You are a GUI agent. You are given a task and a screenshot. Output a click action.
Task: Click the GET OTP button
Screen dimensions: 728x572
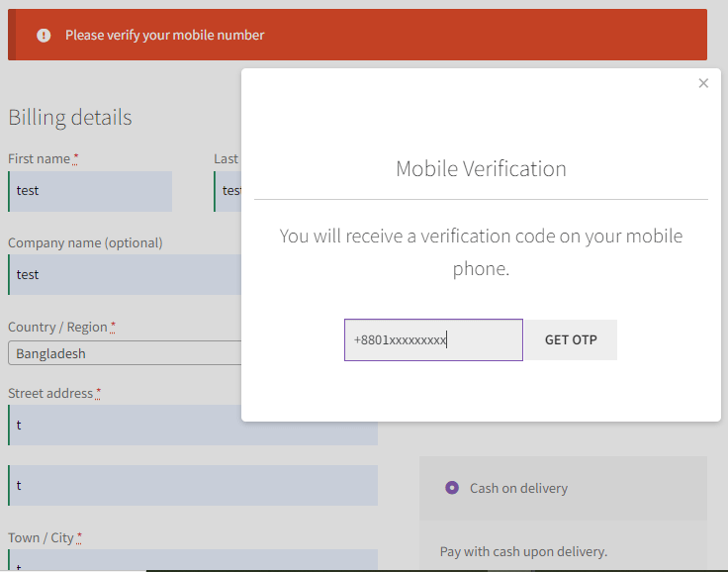point(571,339)
